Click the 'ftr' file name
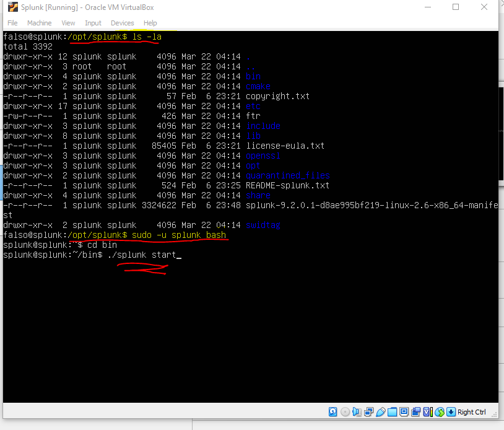The height and width of the screenshot is (430, 504). 253,116
